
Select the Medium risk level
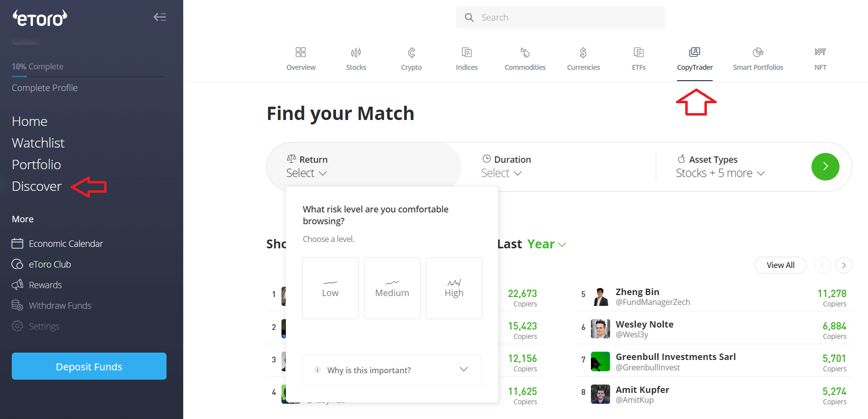click(392, 288)
